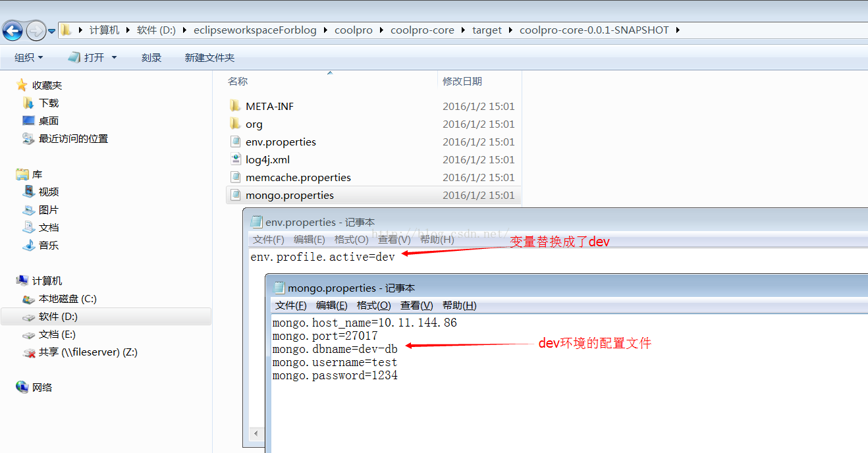Select the 库 libraries icon

tap(22, 174)
